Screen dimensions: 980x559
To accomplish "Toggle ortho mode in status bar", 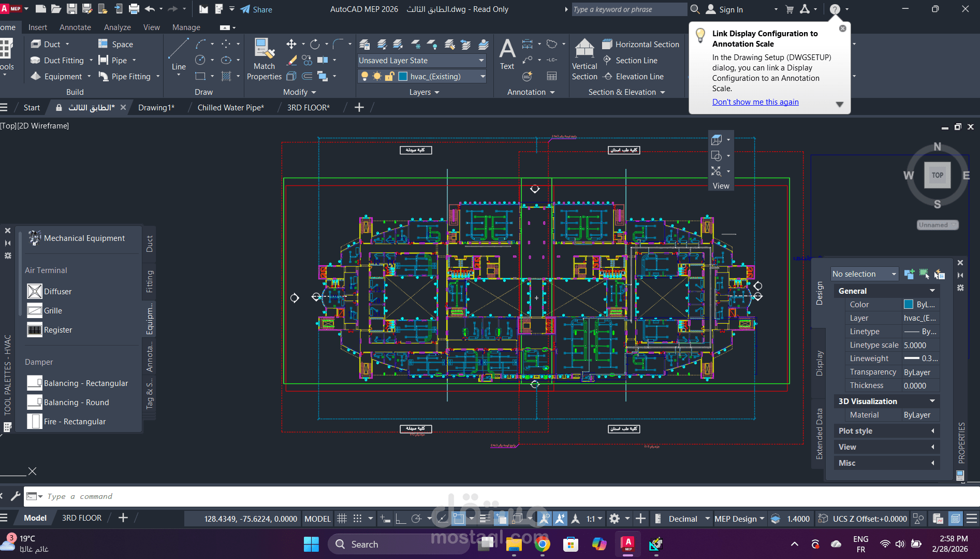I will tap(401, 518).
